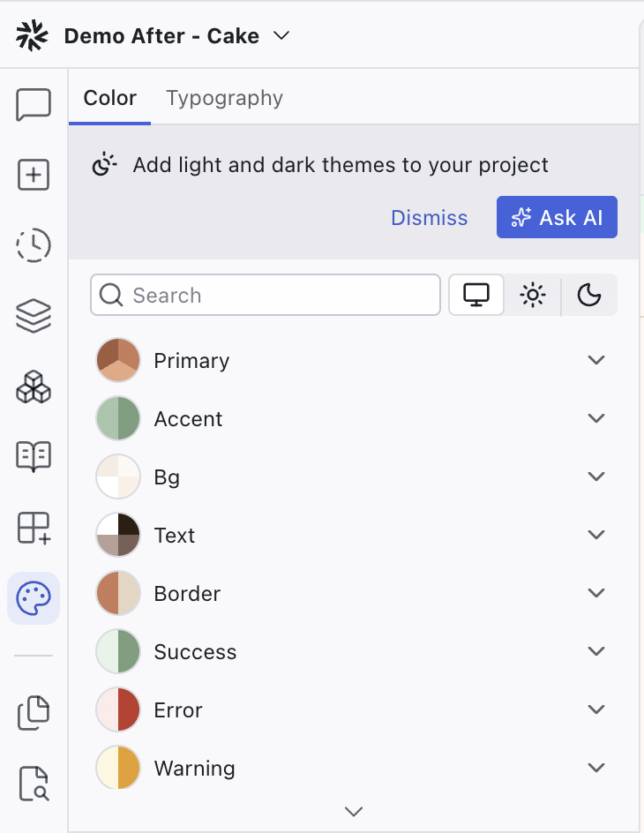Open the version history panel
The image size is (644, 833).
point(33,244)
